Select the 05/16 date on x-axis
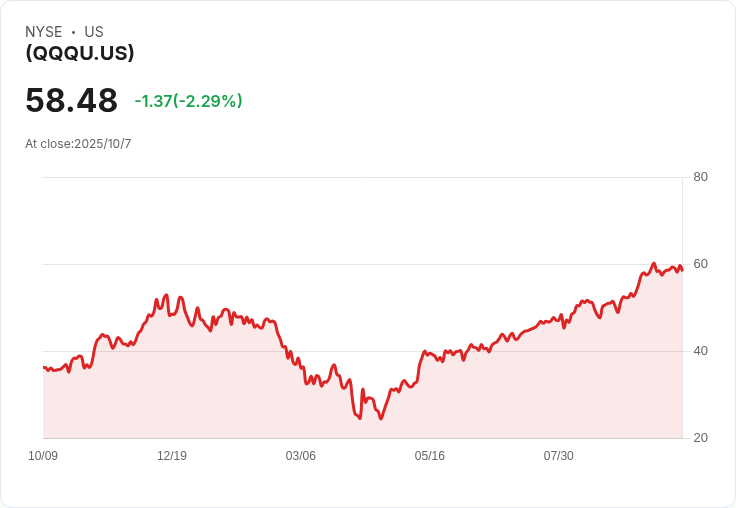The image size is (736, 508). [429, 456]
